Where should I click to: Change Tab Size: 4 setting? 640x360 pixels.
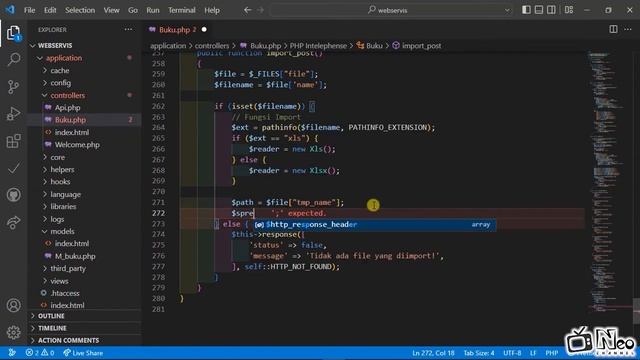click(x=479, y=353)
